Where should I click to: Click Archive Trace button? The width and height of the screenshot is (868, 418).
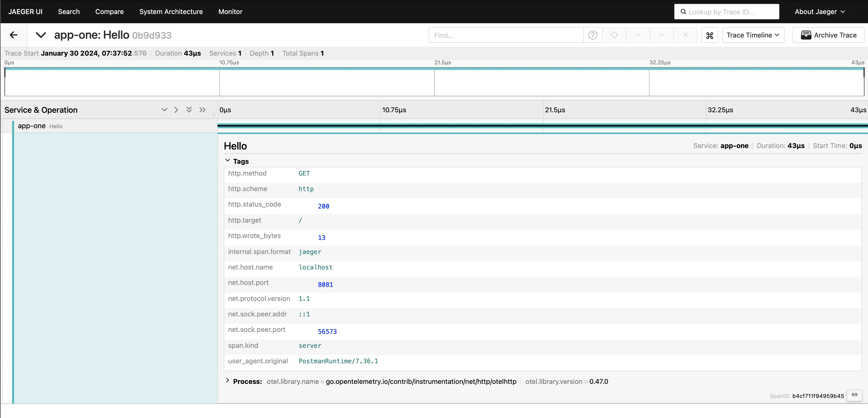pos(829,35)
